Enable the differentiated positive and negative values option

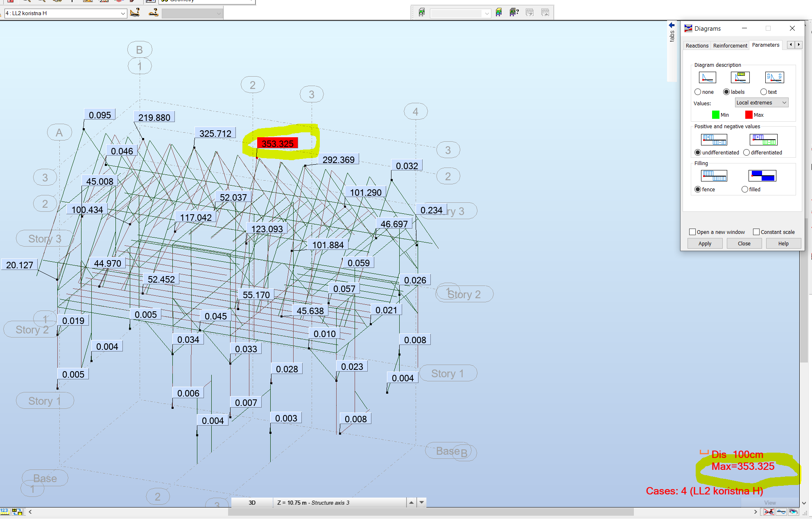(x=747, y=152)
